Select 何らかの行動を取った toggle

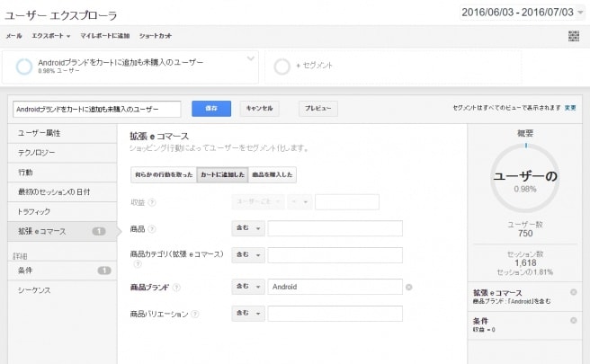(164, 175)
